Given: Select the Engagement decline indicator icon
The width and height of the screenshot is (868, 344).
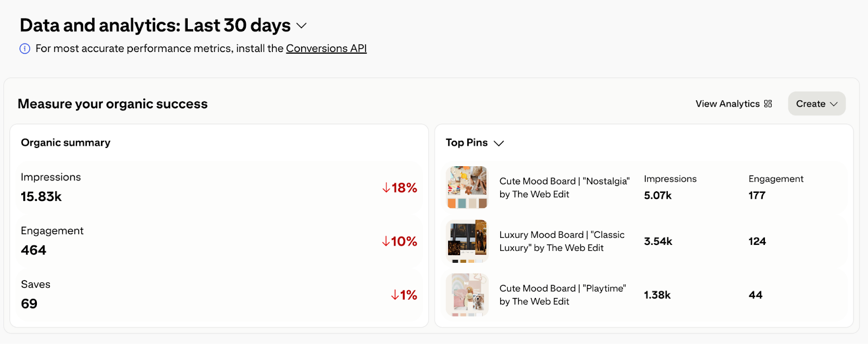Looking at the screenshot, I should [x=386, y=242].
